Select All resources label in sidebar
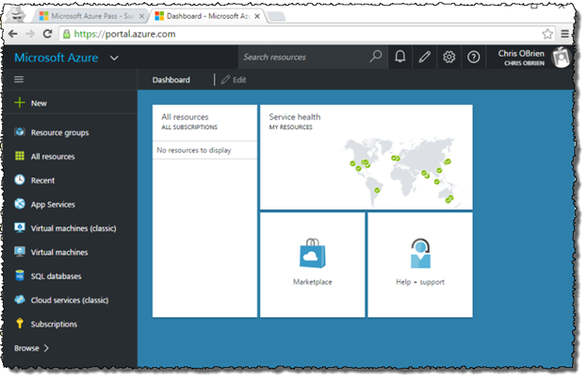The width and height of the screenshot is (588, 383). pyautogui.click(x=53, y=157)
